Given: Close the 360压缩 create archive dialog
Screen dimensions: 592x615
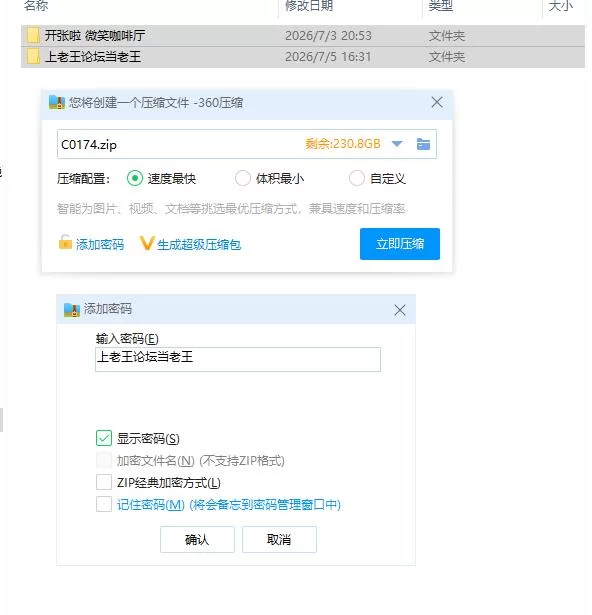Looking at the screenshot, I should click(437, 102).
